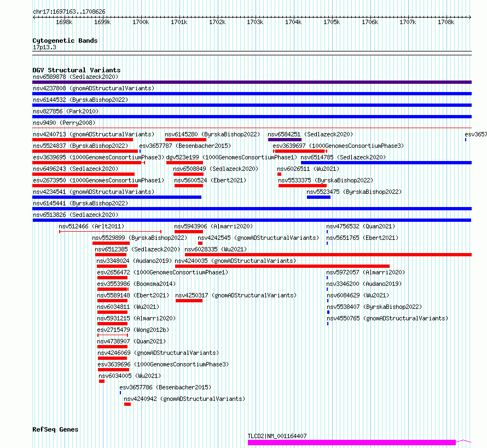The image size is (487, 448).
Task: Open nsv4756532 (Quan2021) variant
Action: (361, 226)
